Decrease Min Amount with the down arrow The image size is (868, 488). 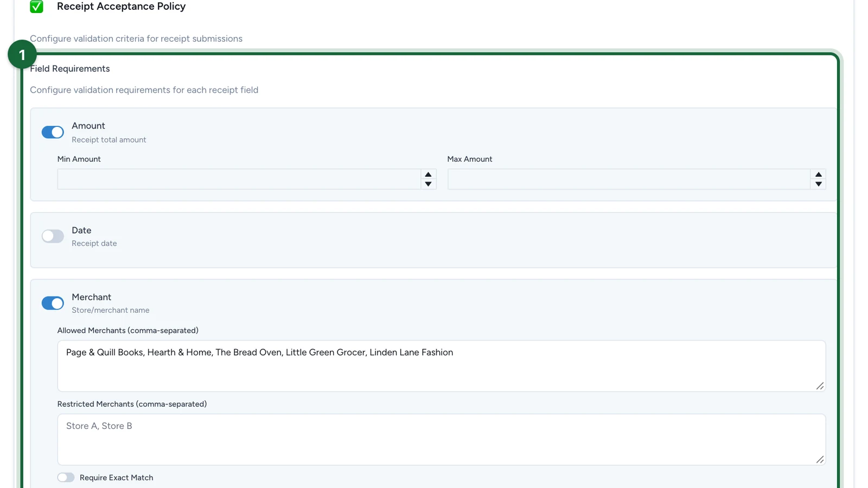428,184
